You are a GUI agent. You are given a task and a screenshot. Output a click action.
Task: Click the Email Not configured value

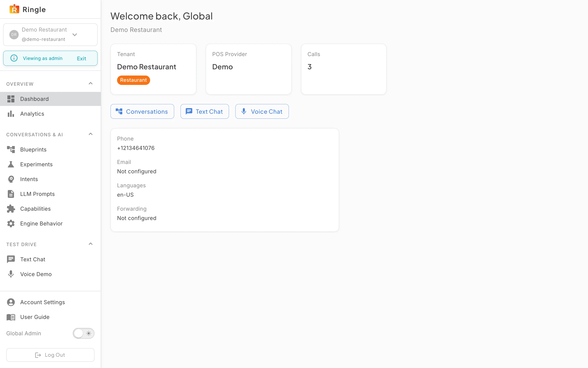point(137,171)
